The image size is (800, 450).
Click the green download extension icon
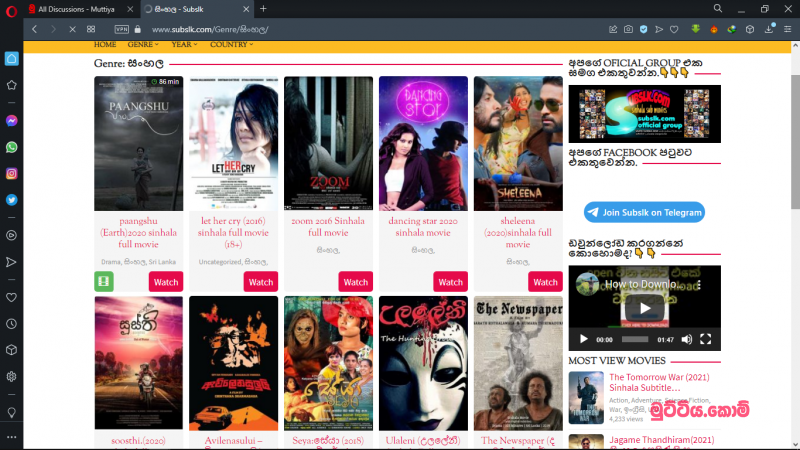coord(695,30)
